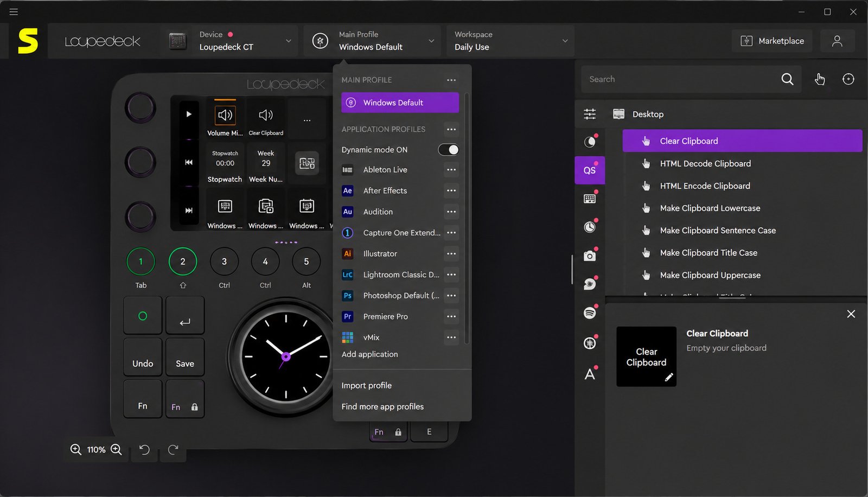868x497 pixels.
Task: Open the Marketplace
Action: pyautogui.click(x=772, y=41)
